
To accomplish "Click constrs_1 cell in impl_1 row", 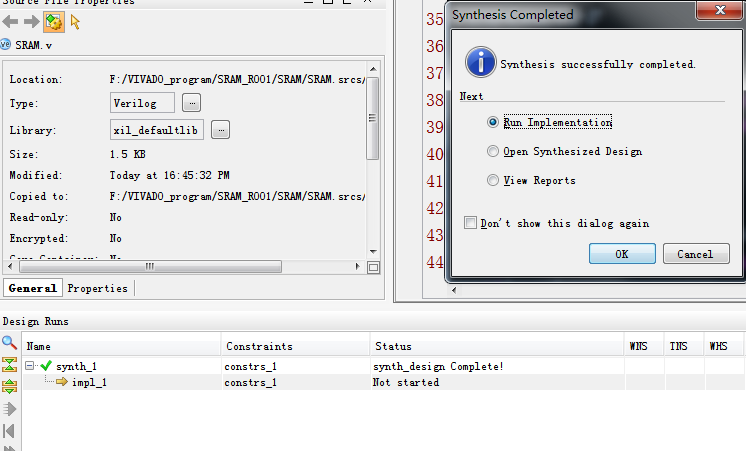I will coord(250,382).
